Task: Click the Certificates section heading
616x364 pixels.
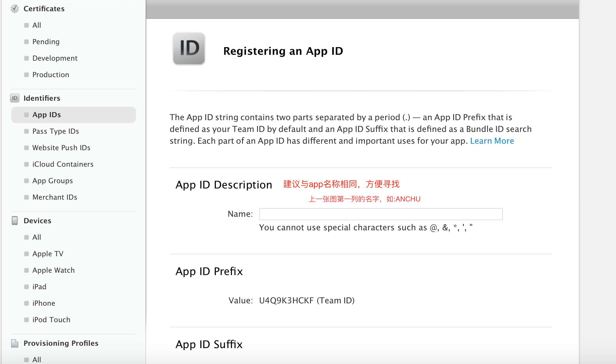Action: click(x=44, y=9)
